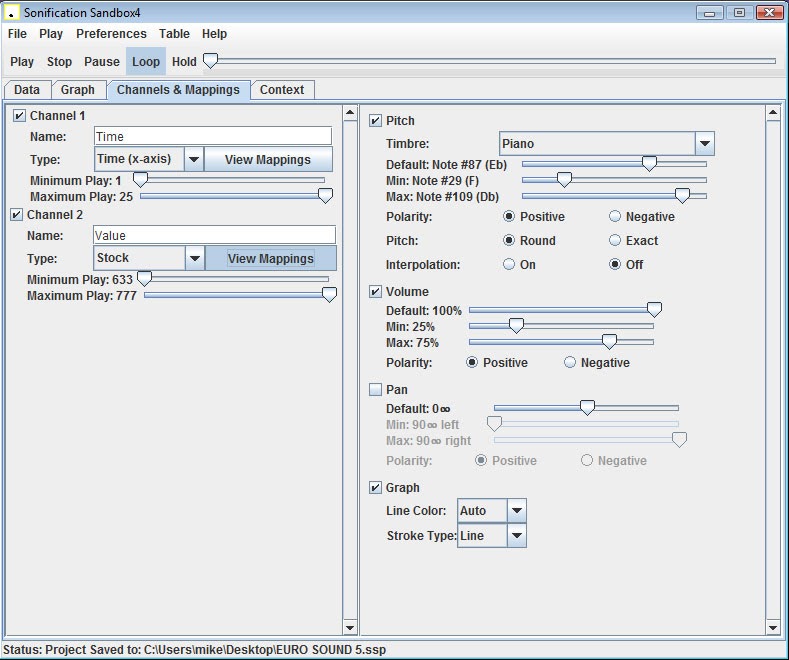
Task: Switch to the Graph tab
Action: [x=78, y=90]
